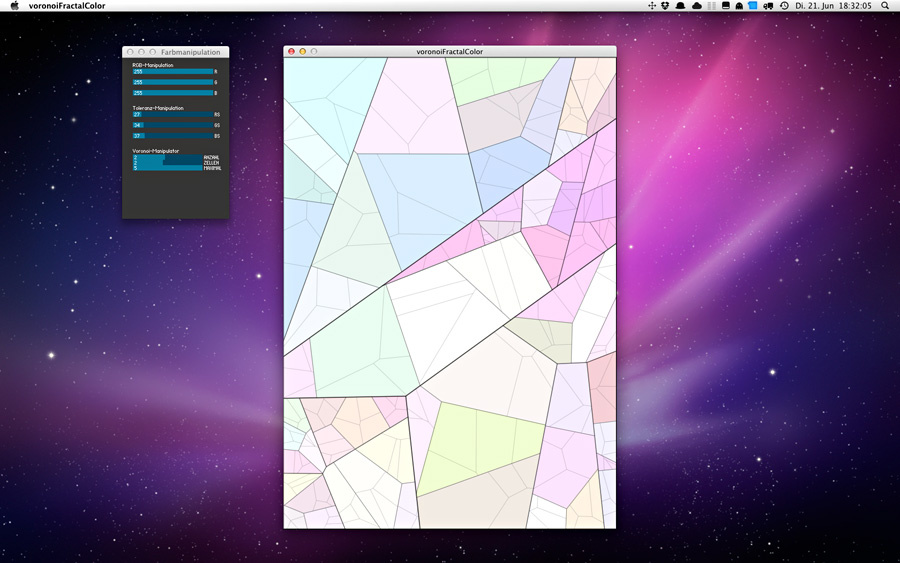
Task: Click the R slider under RGB-Manipulation
Action: [x=172, y=72]
